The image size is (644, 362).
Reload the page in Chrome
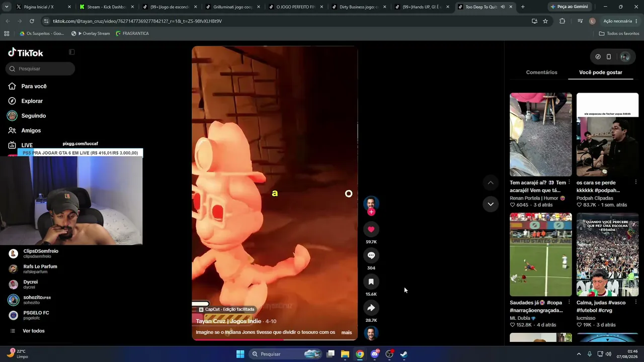coord(32,21)
